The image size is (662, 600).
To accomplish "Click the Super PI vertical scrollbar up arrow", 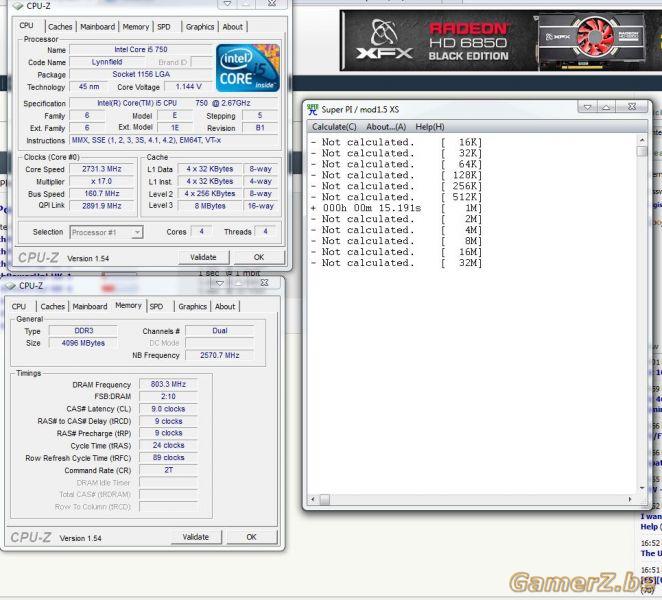I will [x=642, y=140].
